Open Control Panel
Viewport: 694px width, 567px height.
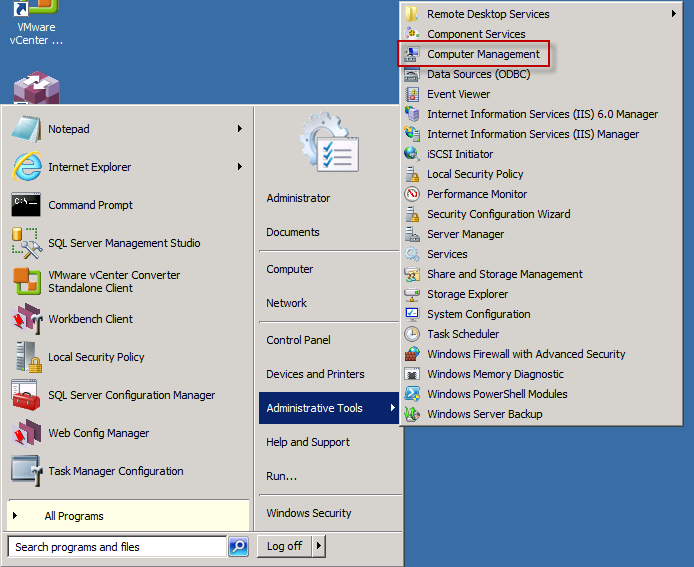[x=298, y=340]
